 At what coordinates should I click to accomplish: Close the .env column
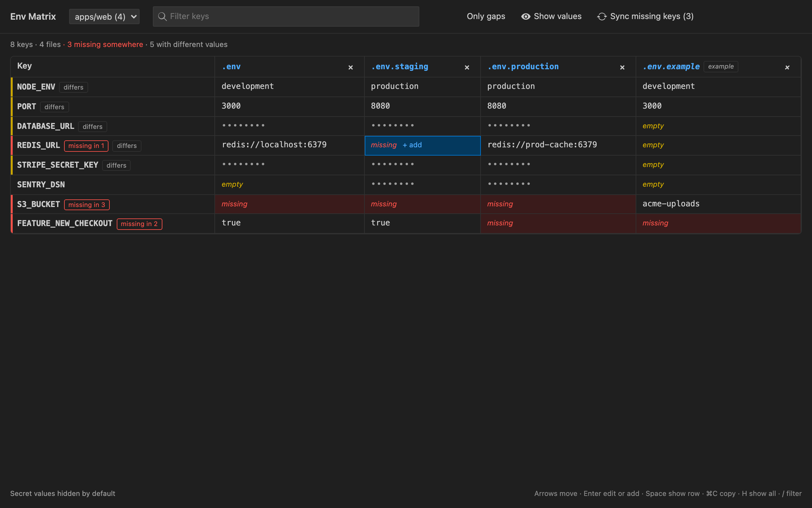pos(350,68)
